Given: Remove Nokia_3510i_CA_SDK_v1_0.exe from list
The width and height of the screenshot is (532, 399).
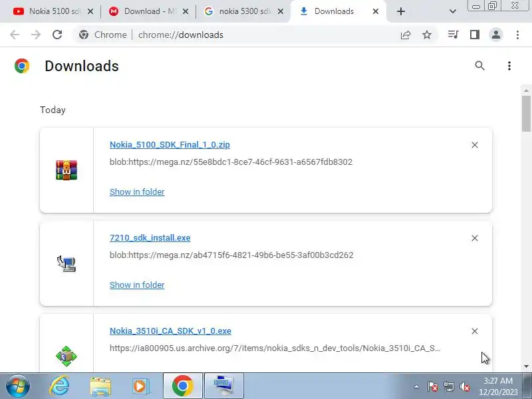Looking at the screenshot, I should click(475, 331).
